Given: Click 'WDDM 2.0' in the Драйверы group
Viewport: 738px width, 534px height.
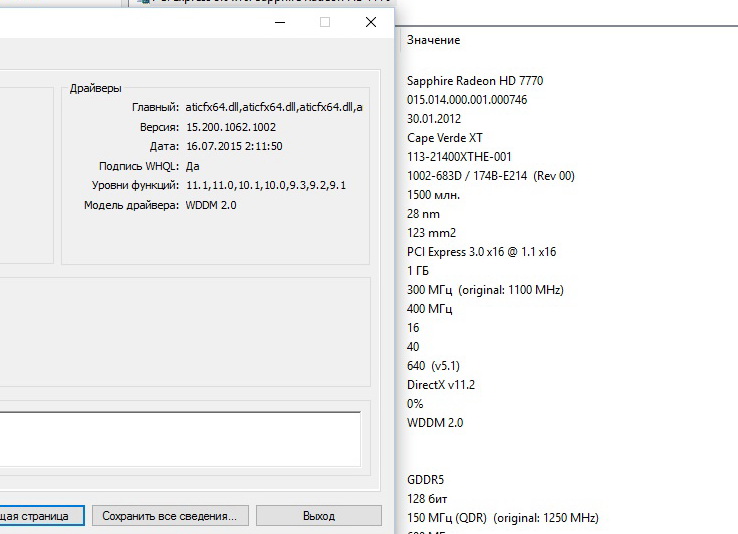Looking at the screenshot, I should pyautogui.click(x=211, y=205).
